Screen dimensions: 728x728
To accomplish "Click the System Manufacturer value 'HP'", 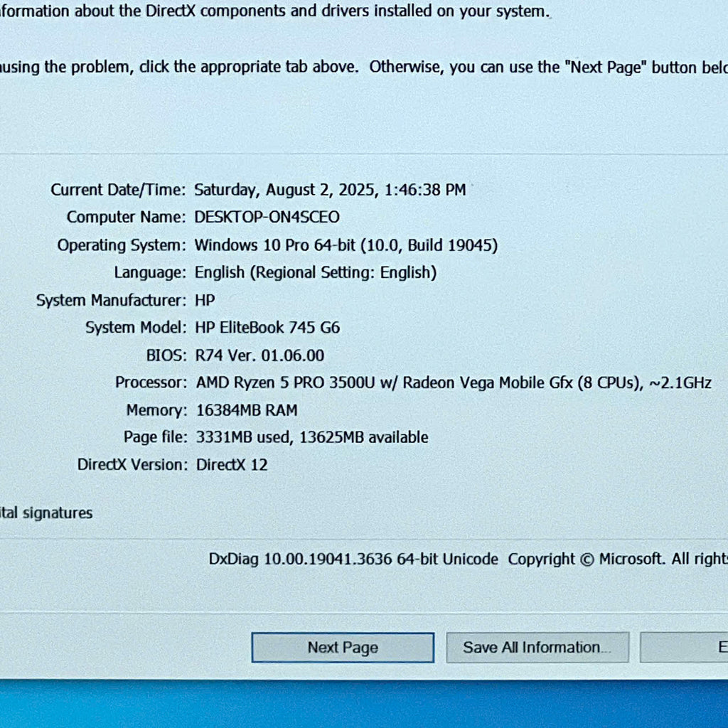I will click(x=205, y=301).
